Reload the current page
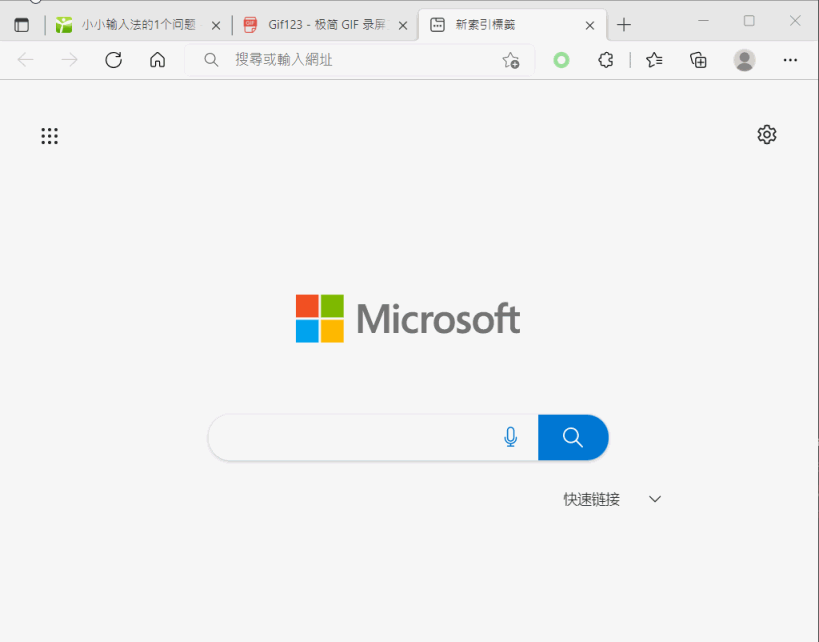The width and height of the screenshot is (819, 642). tap(113, 60)
